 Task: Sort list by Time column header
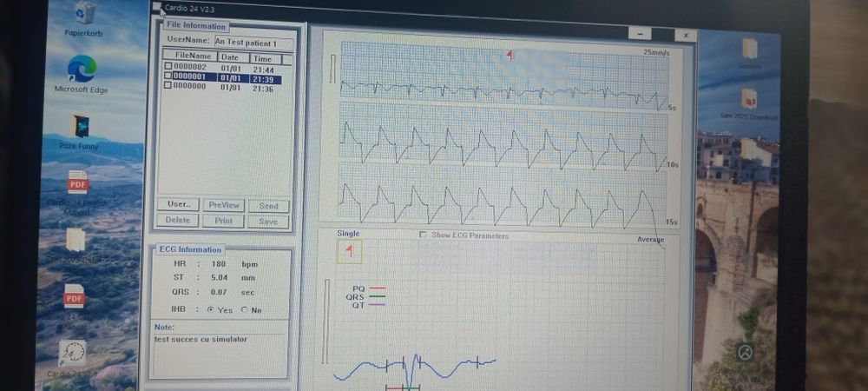[x=265, y=59]
